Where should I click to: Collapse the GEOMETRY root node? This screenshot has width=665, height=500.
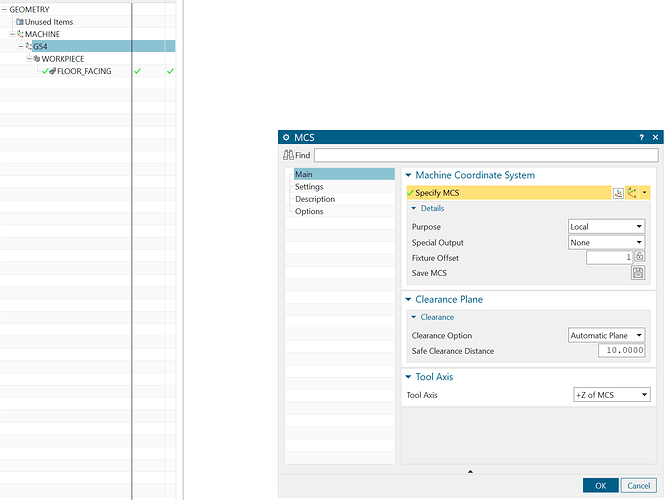[4, 9]
